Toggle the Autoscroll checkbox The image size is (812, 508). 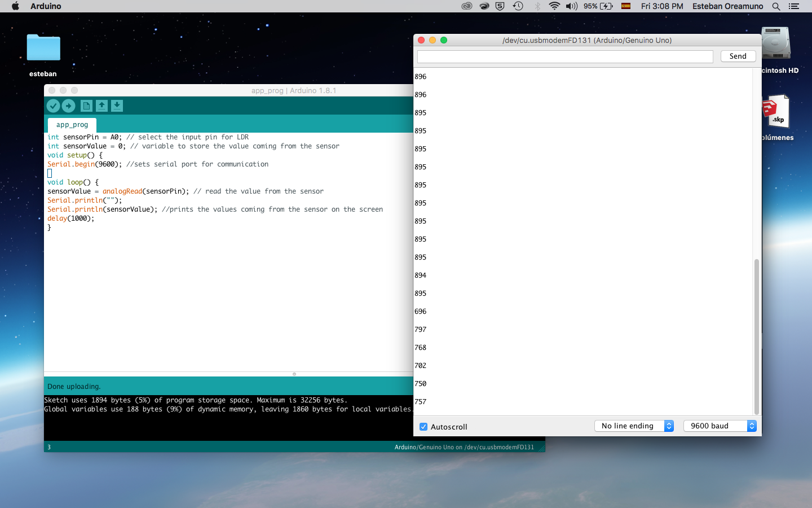423,427
